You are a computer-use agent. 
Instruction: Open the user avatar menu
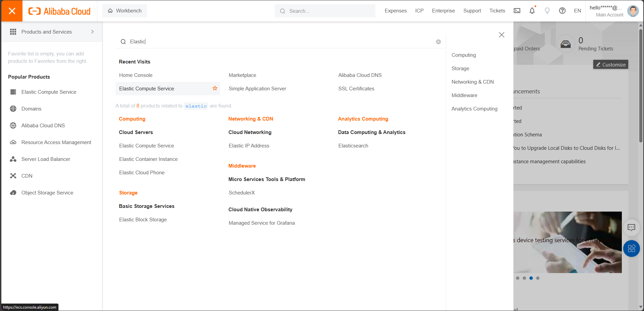click(633, 11)
